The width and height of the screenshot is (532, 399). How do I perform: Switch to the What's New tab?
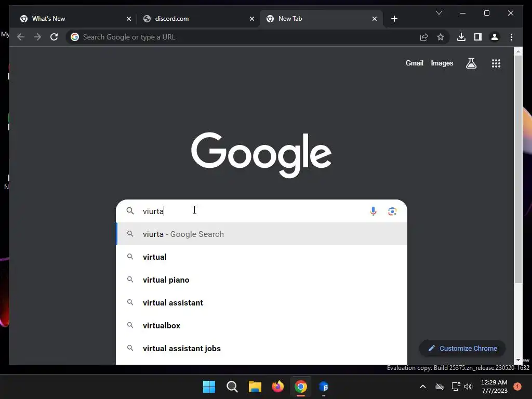(75, 19)
